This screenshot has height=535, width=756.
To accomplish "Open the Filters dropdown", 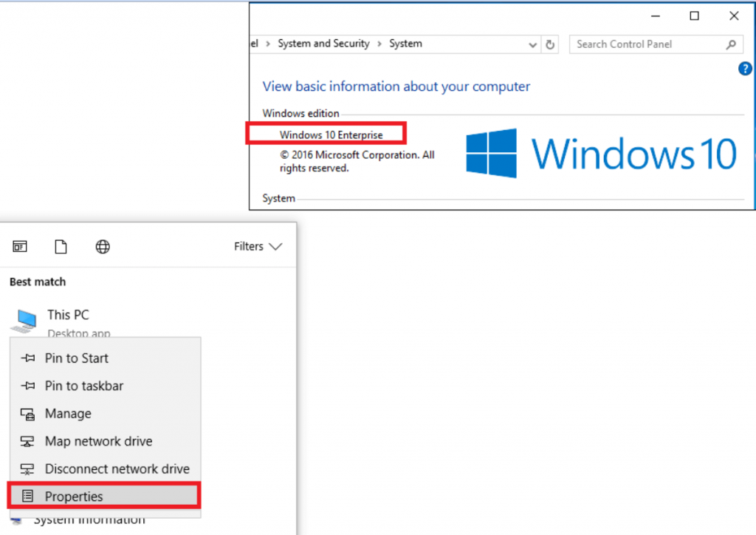I will (x=258, y=246).
